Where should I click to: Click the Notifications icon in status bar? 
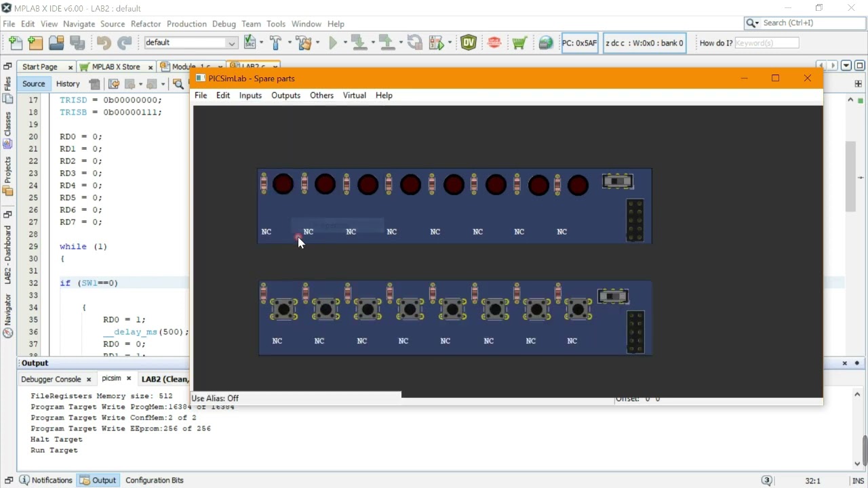pyautogui.click(x=24, y=480)
